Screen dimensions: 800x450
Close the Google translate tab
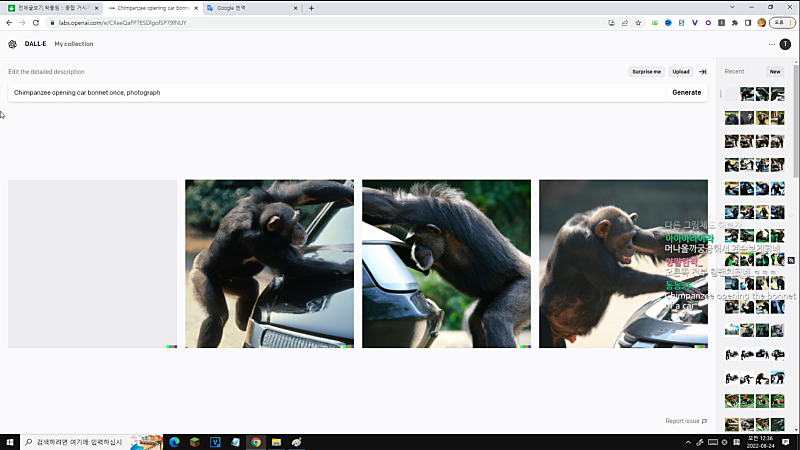pyautogui.click(x=295, y=8)
